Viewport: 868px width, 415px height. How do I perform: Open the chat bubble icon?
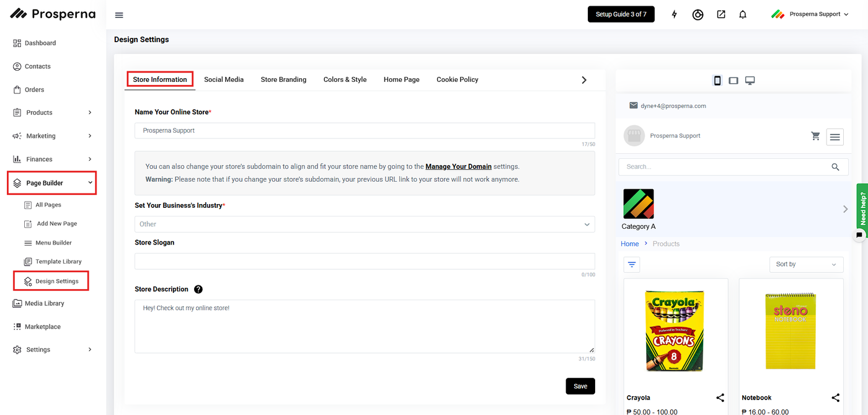click(859, 235)
